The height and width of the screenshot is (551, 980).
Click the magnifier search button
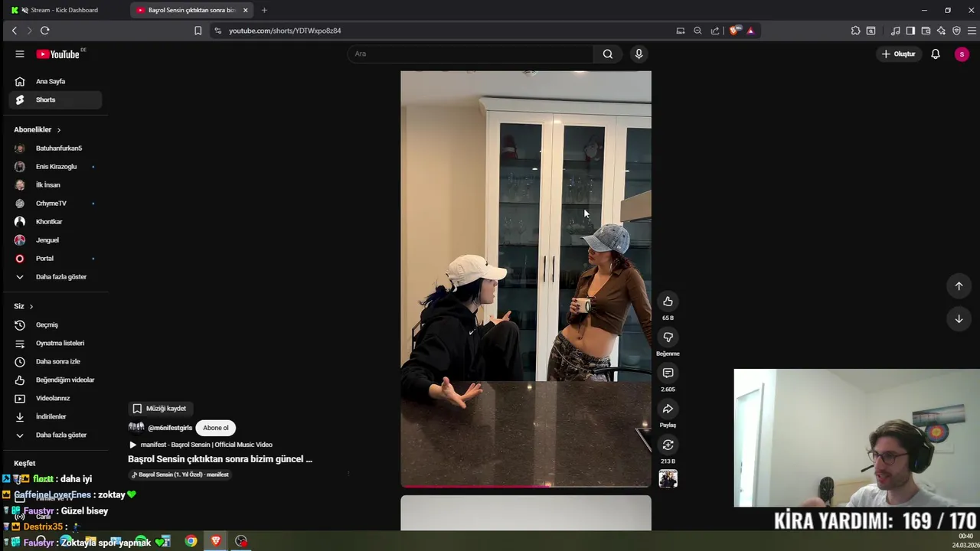[608, 54]
